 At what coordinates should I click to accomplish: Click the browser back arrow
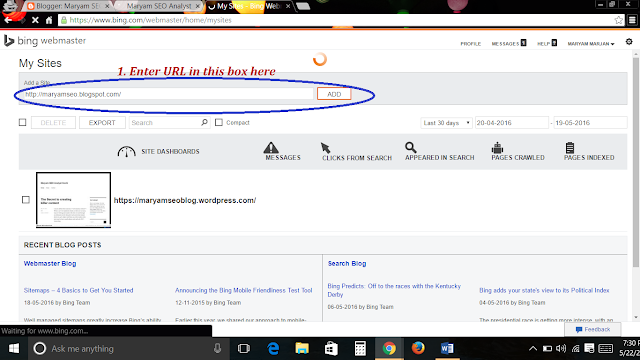tap(8, 20)
